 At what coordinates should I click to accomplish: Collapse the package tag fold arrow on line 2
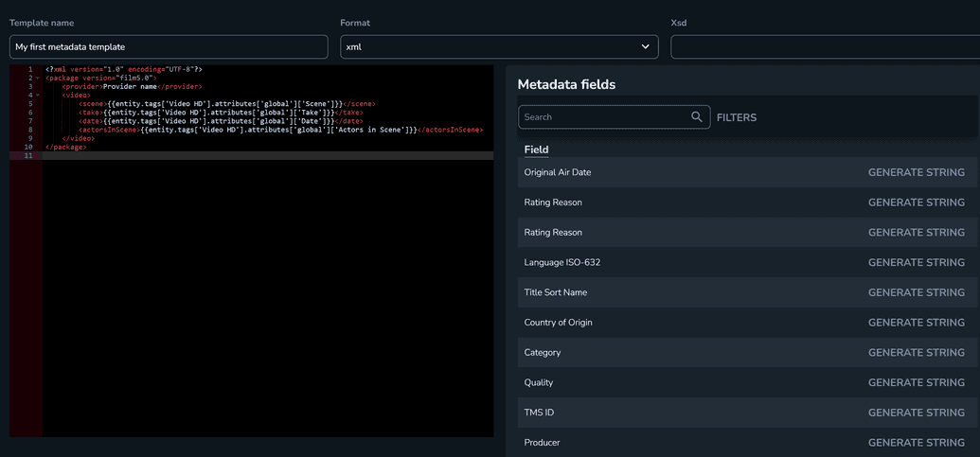pos(38,78)
